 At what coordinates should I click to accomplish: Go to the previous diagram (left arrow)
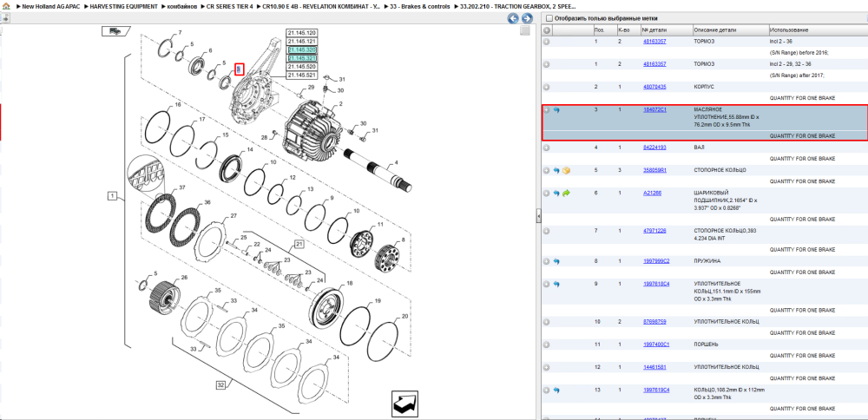513,19
